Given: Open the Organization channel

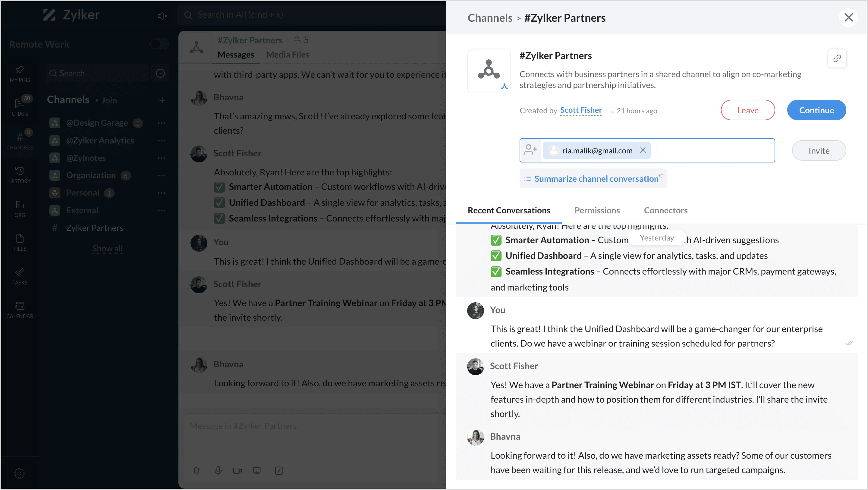Looking at the screenshot, I should click(x=90, y=175).
